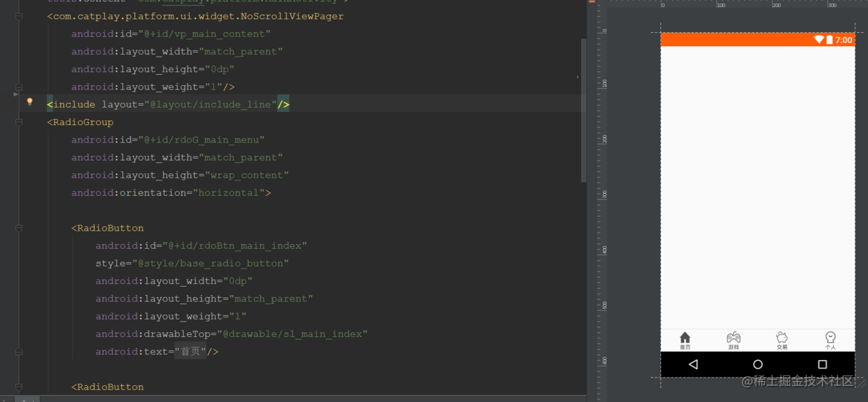Click the bottom <RadioButton tag
This screenshot has height=402, width=868.
(107, 387)
